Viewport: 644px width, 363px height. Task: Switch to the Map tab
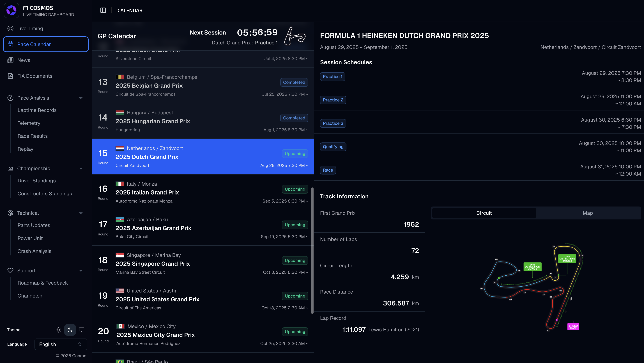588,213
